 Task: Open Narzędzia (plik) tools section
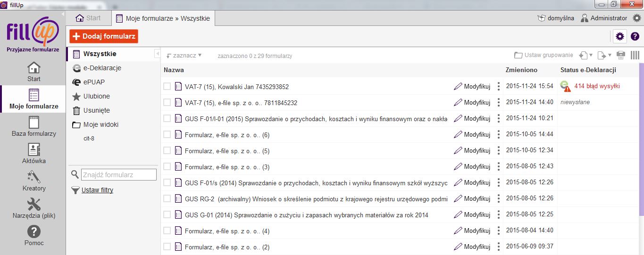tap(33, 208)
